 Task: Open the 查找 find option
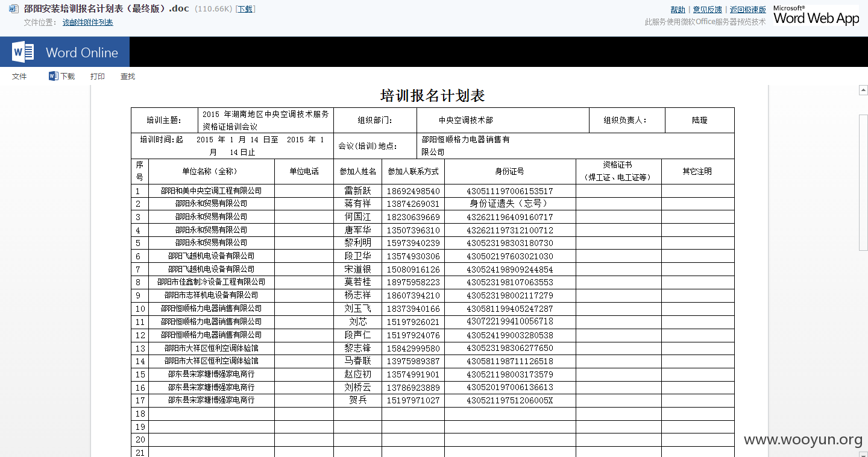pos(128,77)
